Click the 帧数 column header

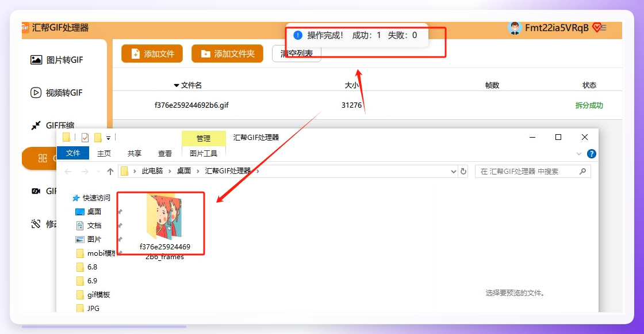coord(492,85)
